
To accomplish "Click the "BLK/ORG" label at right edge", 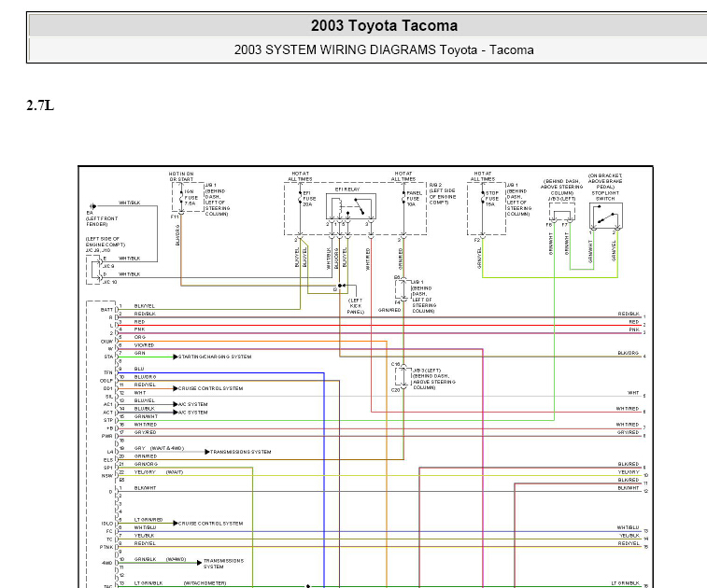I will coord(629,353).
